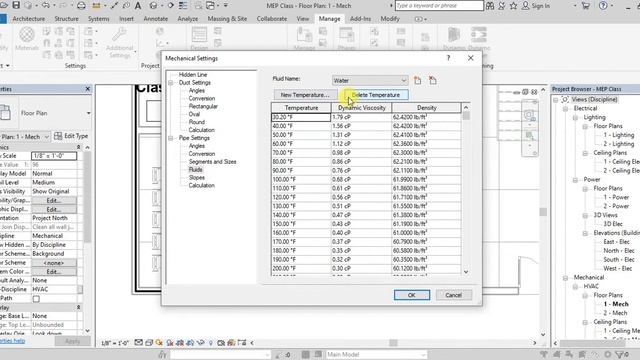640x360 pixels.
Task: Click the Density column header
Action: [x=427, y=108]
